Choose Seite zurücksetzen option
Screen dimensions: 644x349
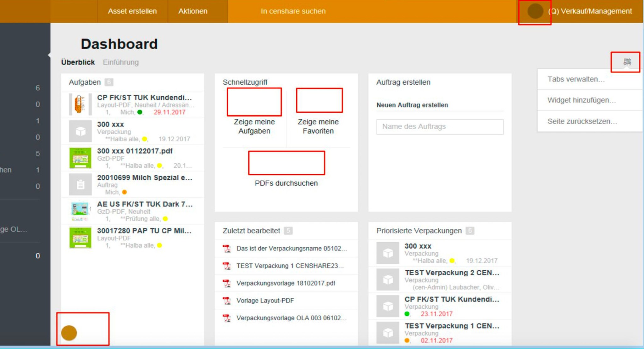point(582,121)
